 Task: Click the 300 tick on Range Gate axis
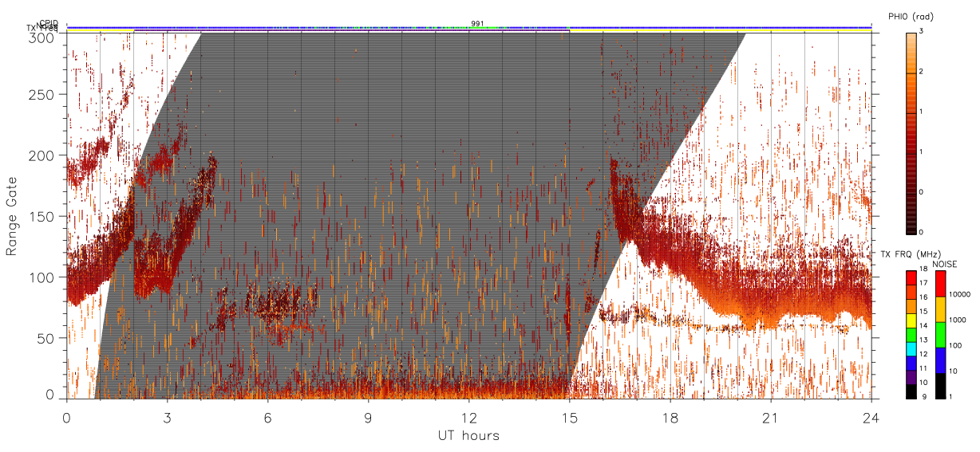click(42, 37)
